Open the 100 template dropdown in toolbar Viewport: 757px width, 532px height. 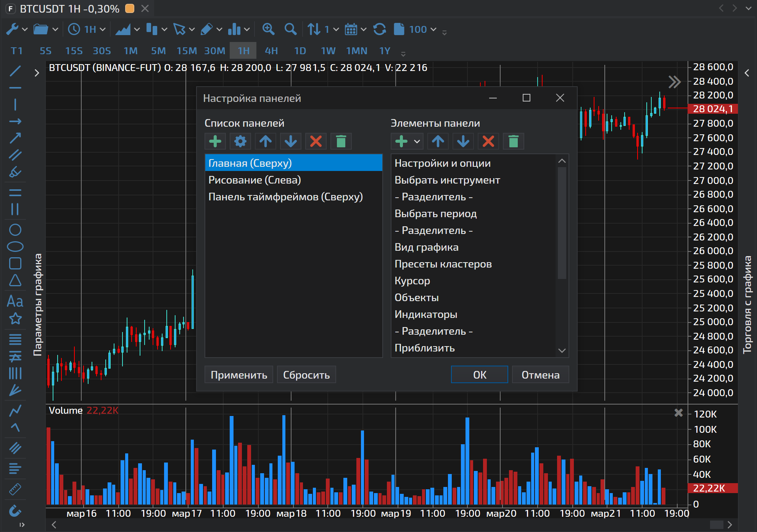click(433, 29)
